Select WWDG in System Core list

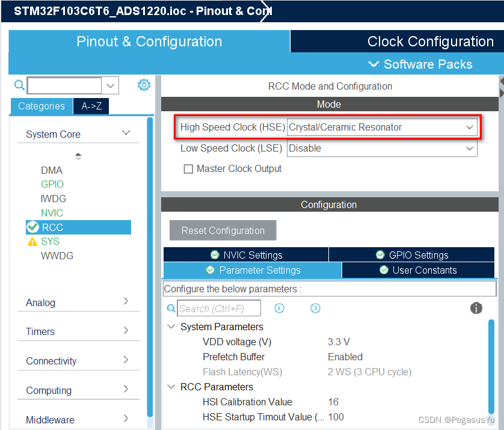coord(57,256)
